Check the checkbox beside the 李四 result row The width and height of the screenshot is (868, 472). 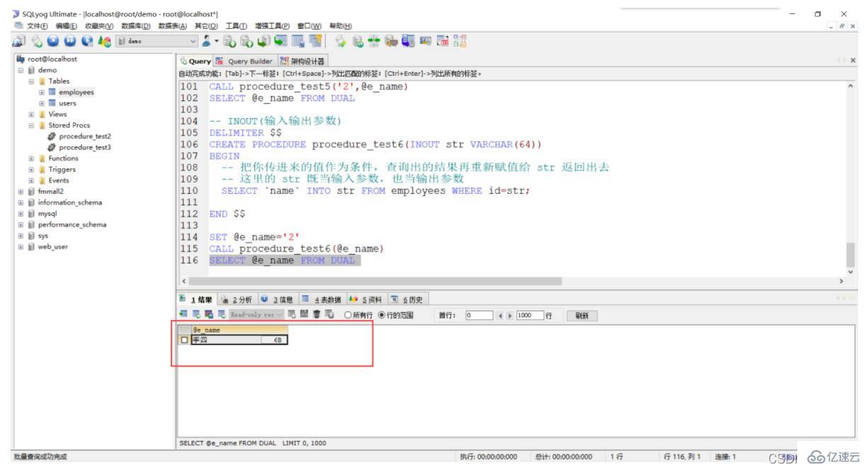pyautogui.click(x=185, y=338)
